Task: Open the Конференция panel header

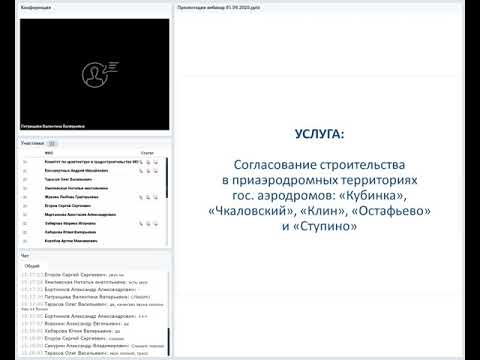Action: [36, 7]
